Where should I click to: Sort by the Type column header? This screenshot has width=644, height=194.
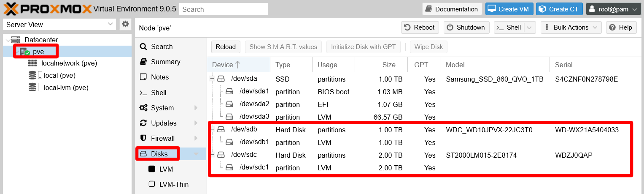click(x=291, y=65)
